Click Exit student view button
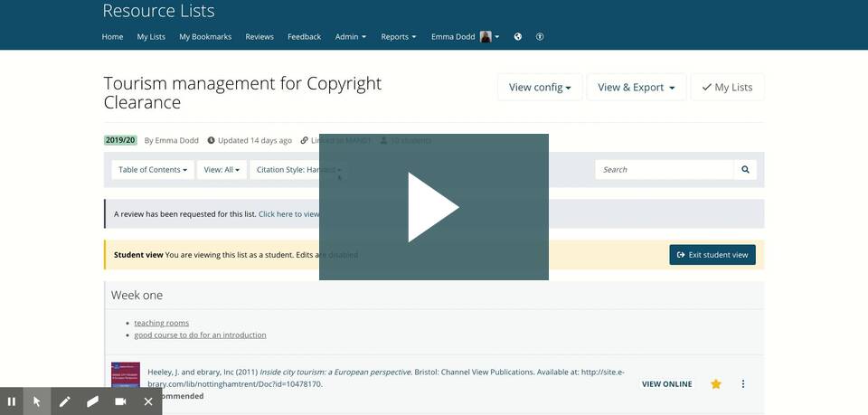This screenshot has height=415, width=868. pyautogui.click(x=712, y=255)
